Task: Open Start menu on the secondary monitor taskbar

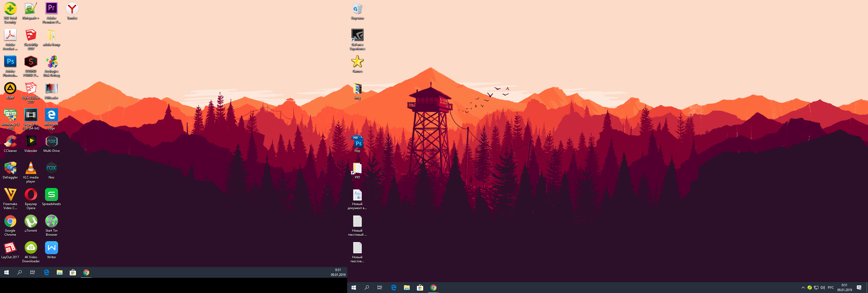Action: (7, 272)
